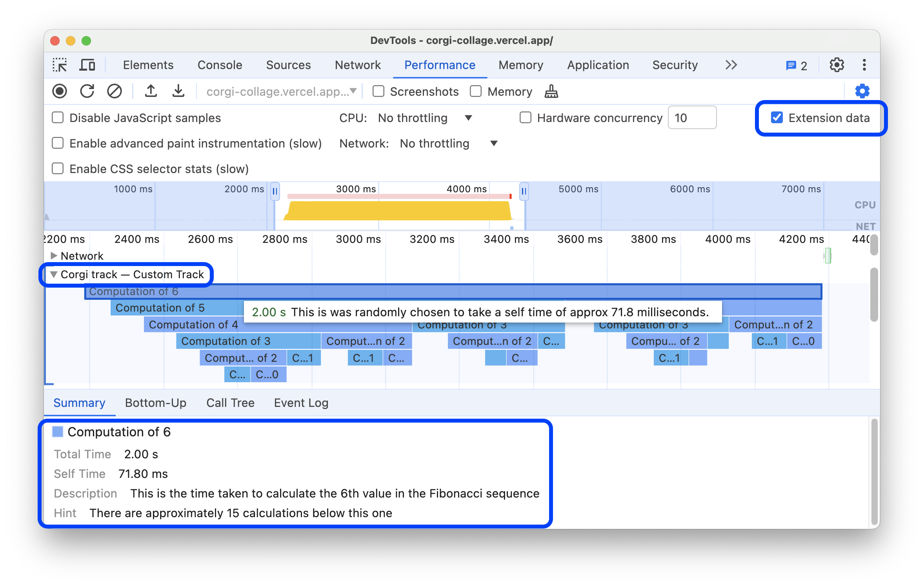Click the reload and profile icon
The height and width of the screenshot is (587, 924).
[87, 91]
